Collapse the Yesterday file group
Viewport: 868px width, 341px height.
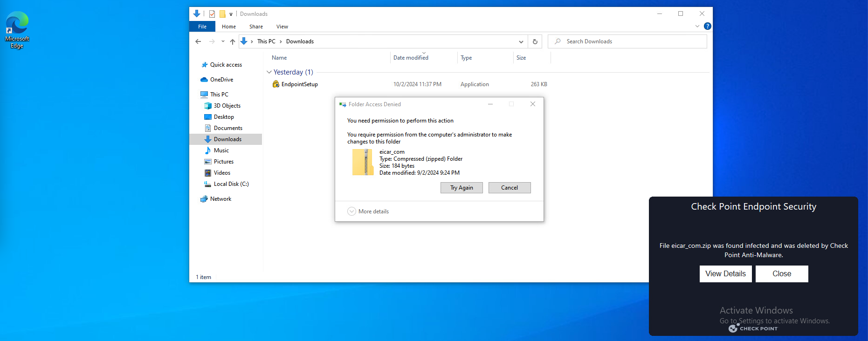click(269, 72)
